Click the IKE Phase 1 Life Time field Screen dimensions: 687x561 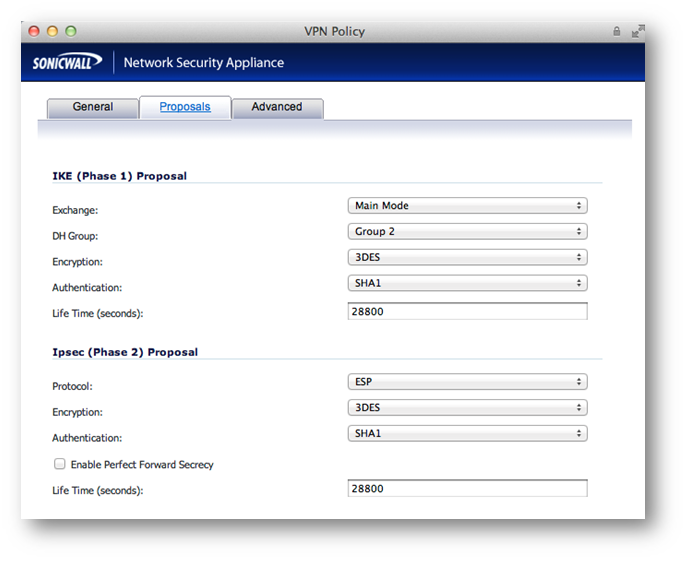pyautogui.click(x=467, y=311)
